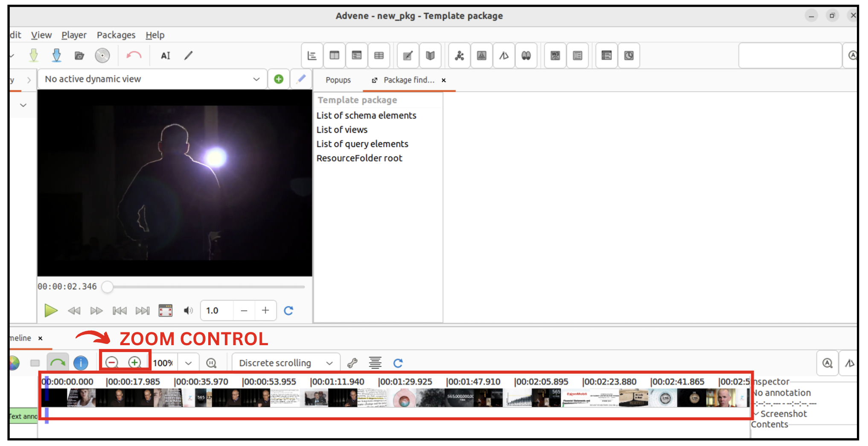Open ResourceFolder root link
This screenshot has height=446, width=868.
(359, 158)
